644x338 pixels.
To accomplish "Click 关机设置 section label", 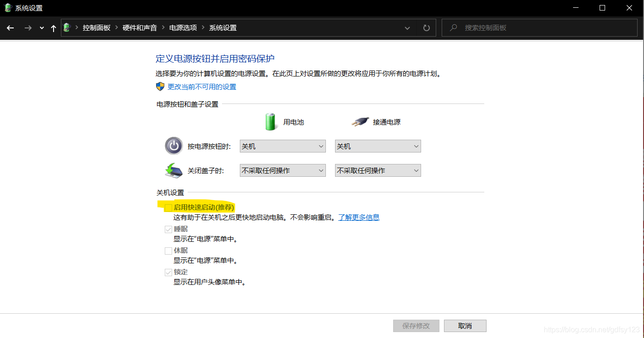I will (x=170, y=192).
